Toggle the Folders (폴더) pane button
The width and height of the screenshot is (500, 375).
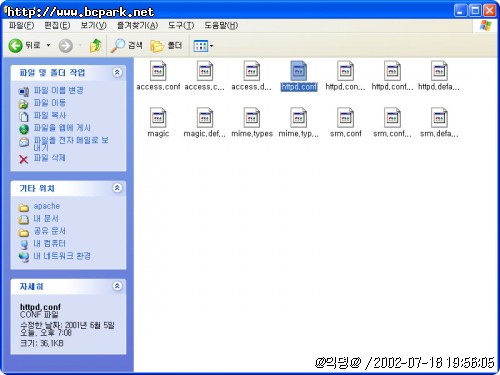point(166,45)
